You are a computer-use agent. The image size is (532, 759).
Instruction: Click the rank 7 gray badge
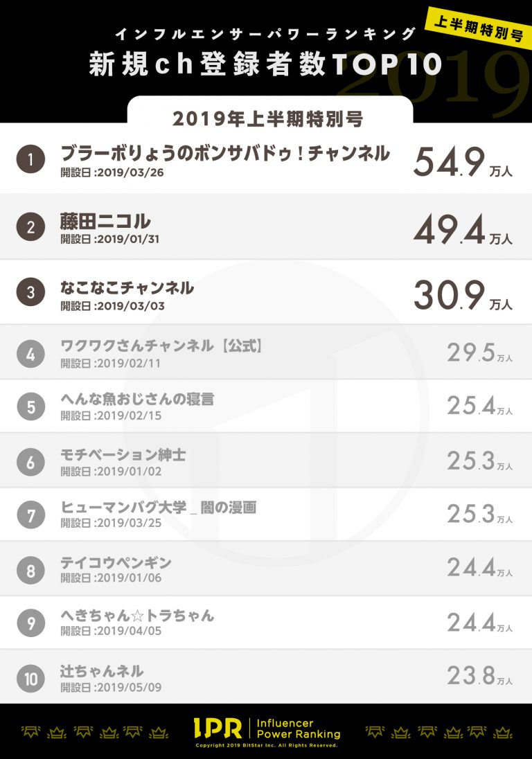tap(30, 515)
